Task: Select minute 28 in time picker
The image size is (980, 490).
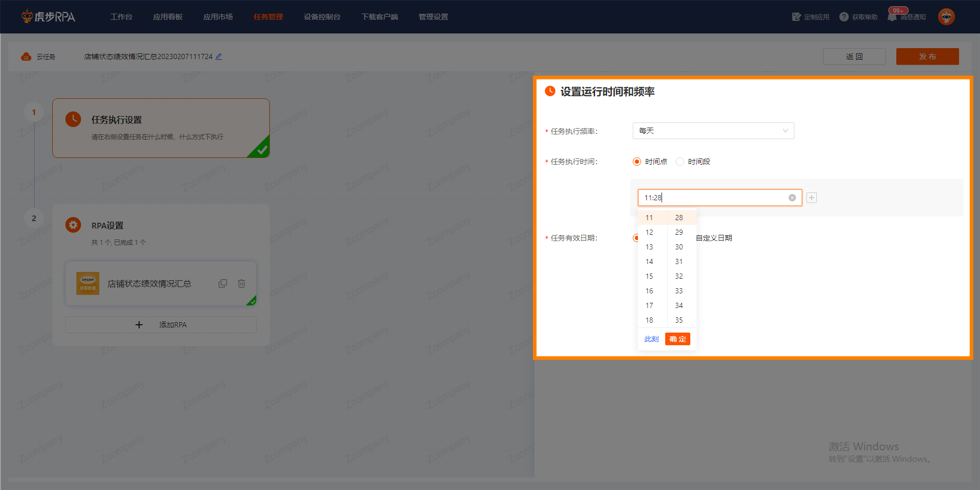Action: [x=681, y=218]
